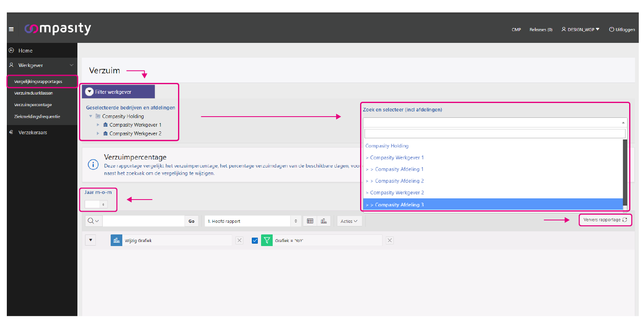Collapse the Werkgever chevron

pyautogui.click(x=71, y=65)
